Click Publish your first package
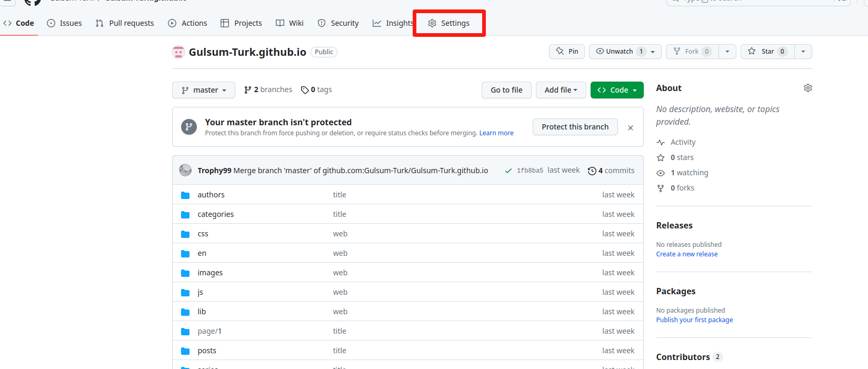The height and width of the screenshot is (369, 868). [x=694, y=320]
